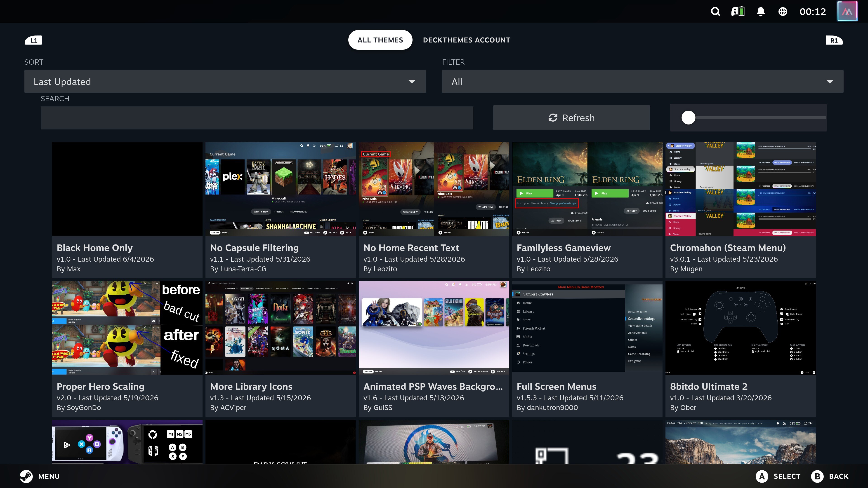Image resolution: width=868 pixels, height=488 pixels.
Task: Click the 'By Ober' author line
Action: (683, 408)
